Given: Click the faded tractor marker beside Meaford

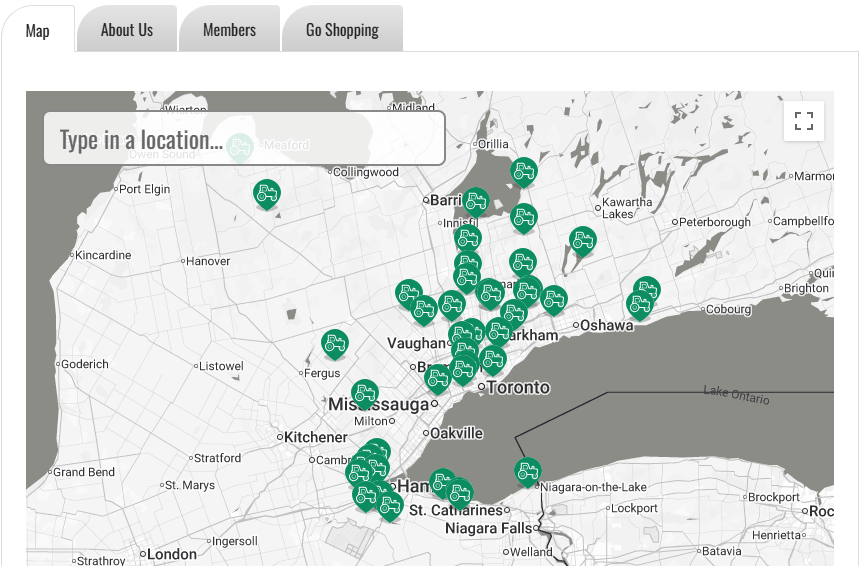Looking at the screenshot, I should coord(239,147).
